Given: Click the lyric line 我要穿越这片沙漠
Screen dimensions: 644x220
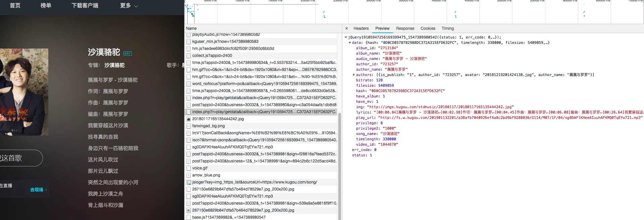Looking at the screenshot, I should click(x=108, y=126).
